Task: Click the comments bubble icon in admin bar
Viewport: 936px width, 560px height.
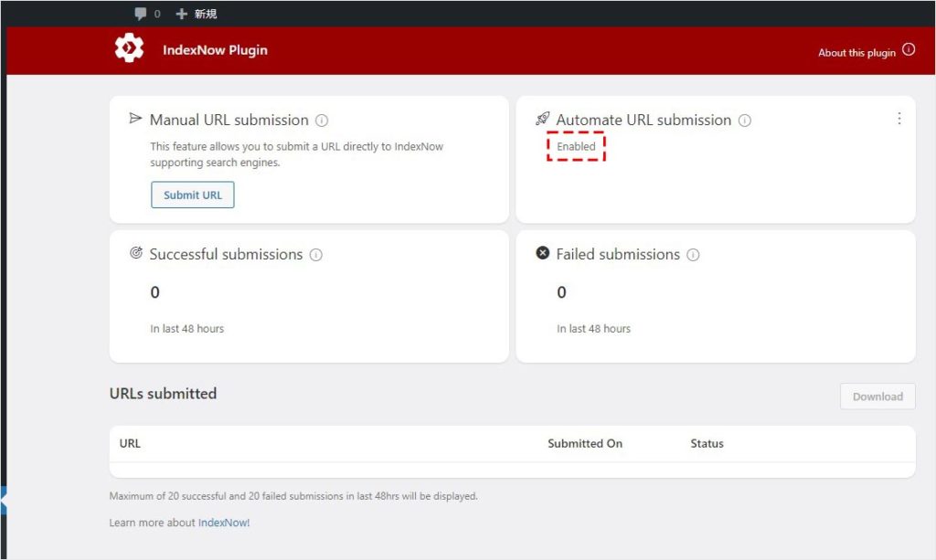Action: 141,14
